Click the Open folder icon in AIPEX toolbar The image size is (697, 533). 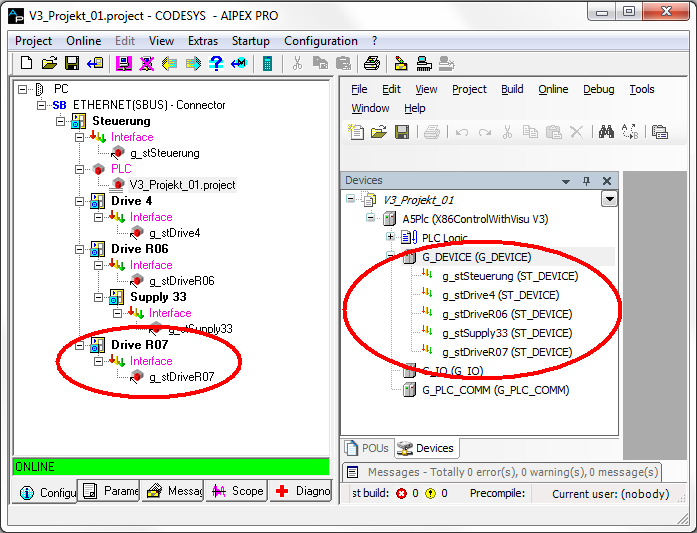tap(49, 63)
